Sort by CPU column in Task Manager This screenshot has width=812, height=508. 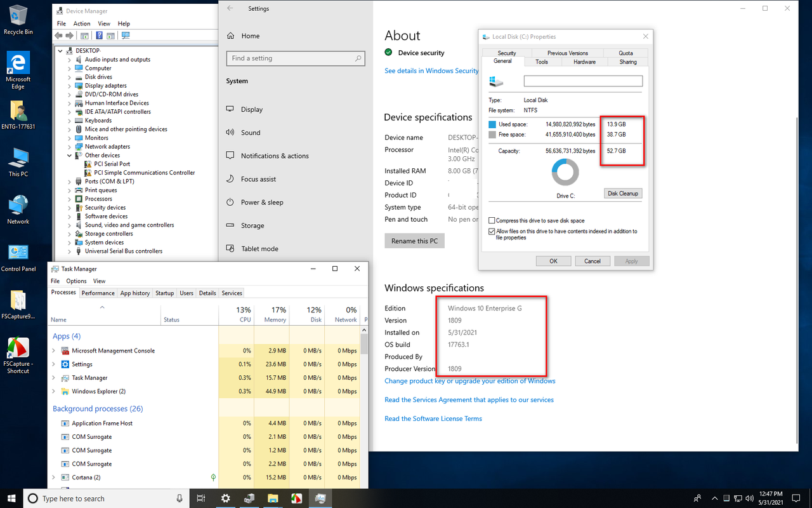pyautogui.click(x=235, y=314)
